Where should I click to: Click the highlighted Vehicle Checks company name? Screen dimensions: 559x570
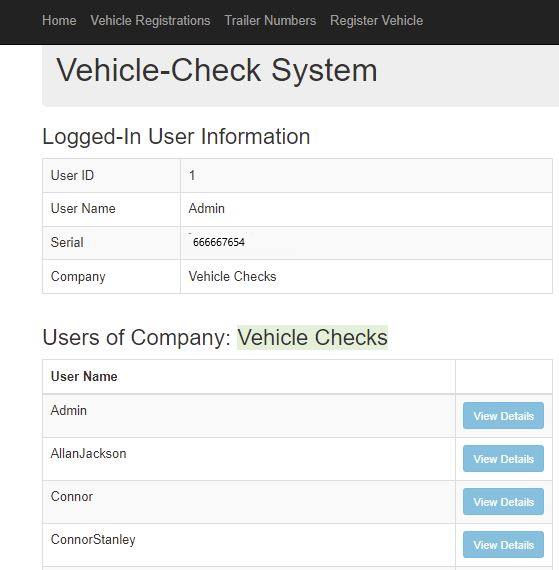(x=313, y=337)
